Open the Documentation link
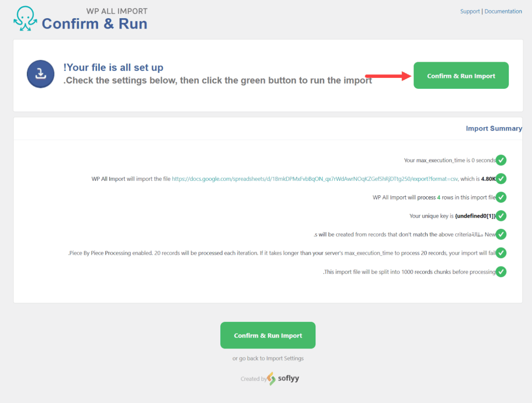The height and width of the screenshot is (403, 532). pos(503,11)
